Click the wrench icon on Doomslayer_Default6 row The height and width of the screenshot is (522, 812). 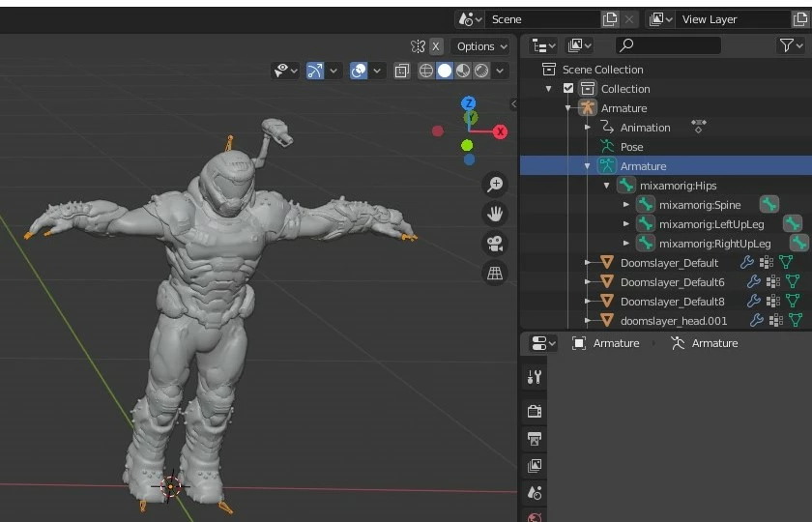[753, 281]
